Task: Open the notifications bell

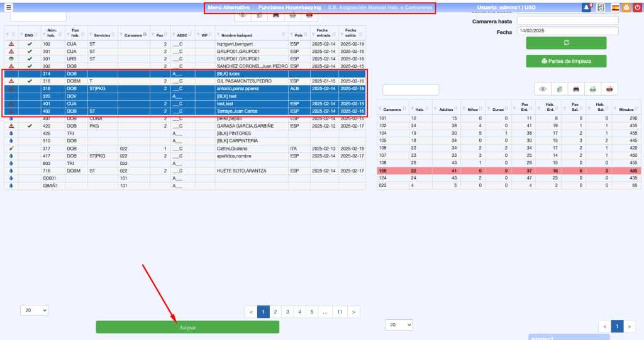Action: click(x=586, y=8)
